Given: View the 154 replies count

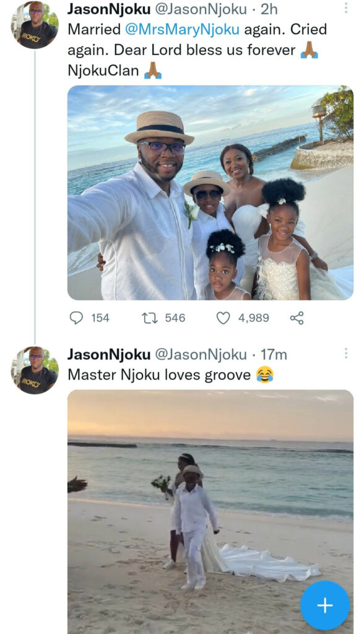Looking at the screenshot, I should coord(100,318).
